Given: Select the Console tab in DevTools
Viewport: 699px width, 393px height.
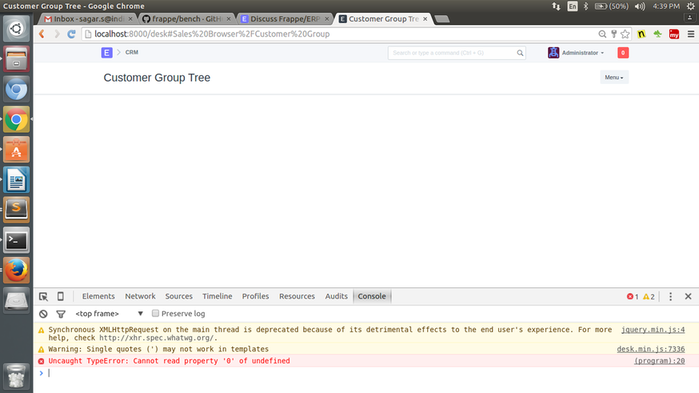Looking at the screenshot, I should point(372,296).
